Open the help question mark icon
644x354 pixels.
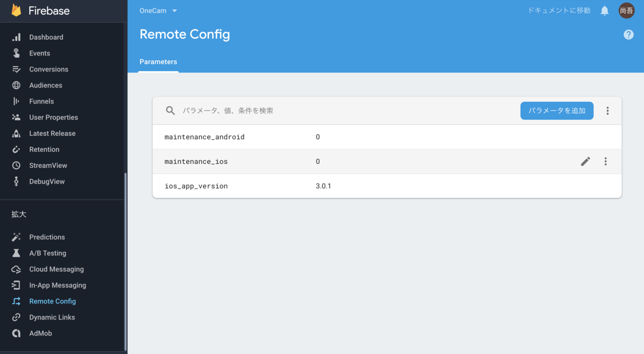[x=628, y=35]
